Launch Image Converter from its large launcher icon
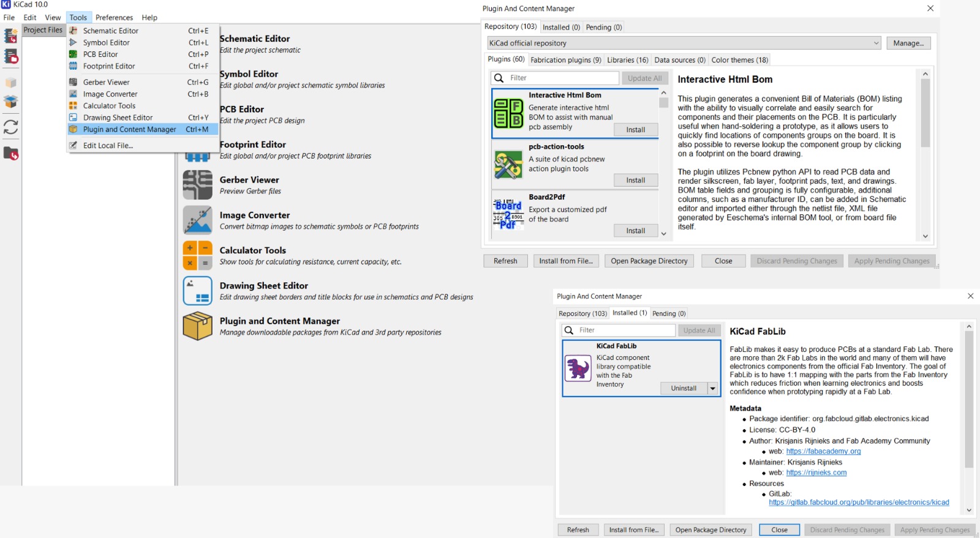This screenshot has width=980, height=538. [197, 220]
